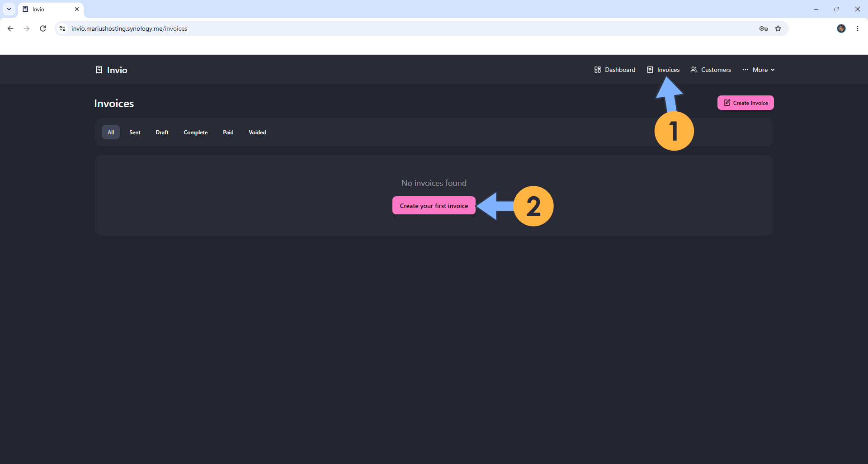Open the saved passwords key icon

764,28
